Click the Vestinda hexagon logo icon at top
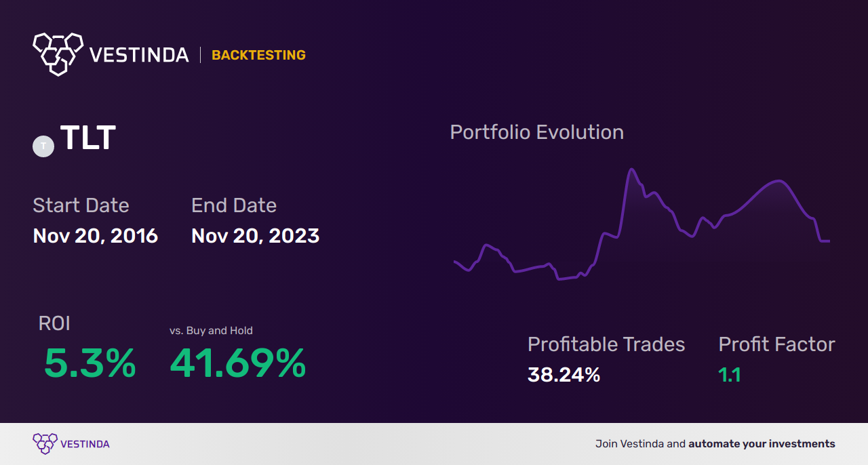 point(58,54)
